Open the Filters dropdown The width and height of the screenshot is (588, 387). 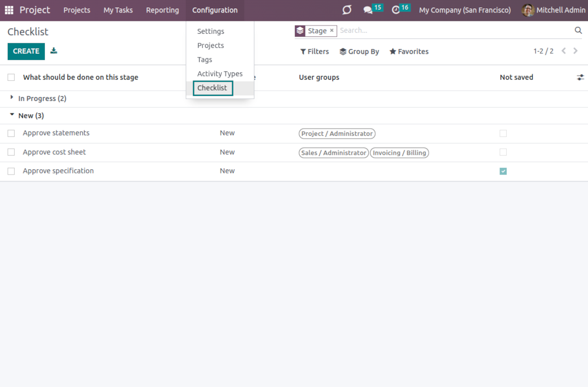click(314, 52)
